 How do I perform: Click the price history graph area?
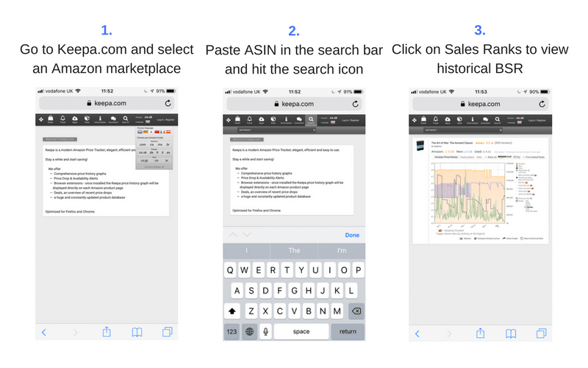point(470,193)
